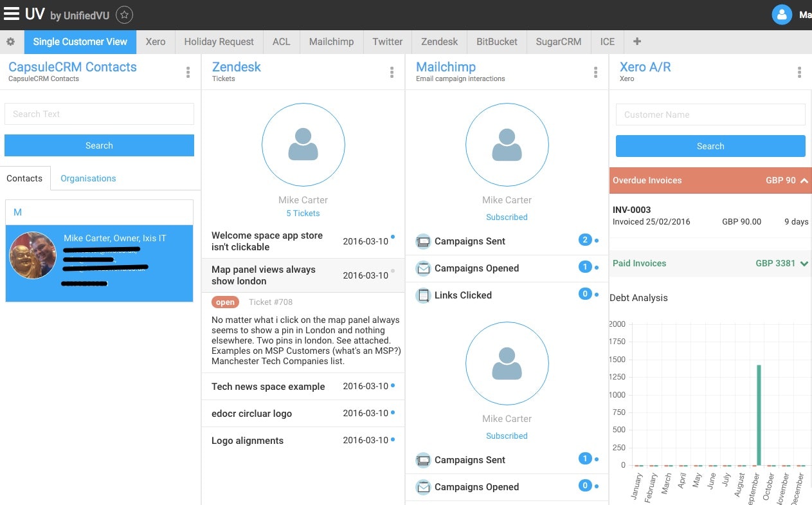Click the Links Clicked document icon

[423, 295]
